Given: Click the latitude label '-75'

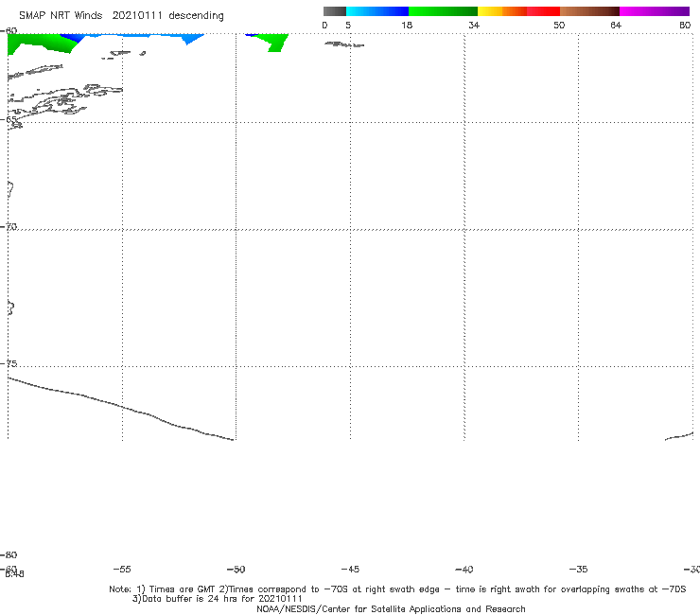Looking at the screenshot, I should (9, 363).
